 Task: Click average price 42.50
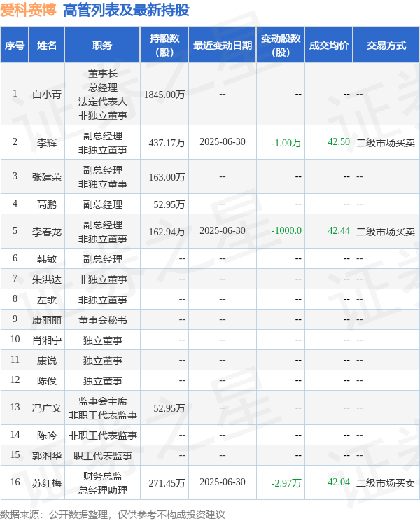[339, 142]
